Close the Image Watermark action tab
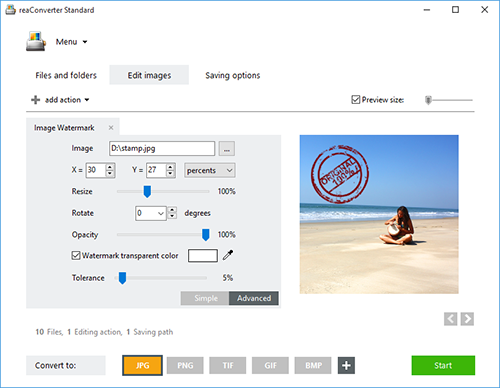 [x=111, y=128]
